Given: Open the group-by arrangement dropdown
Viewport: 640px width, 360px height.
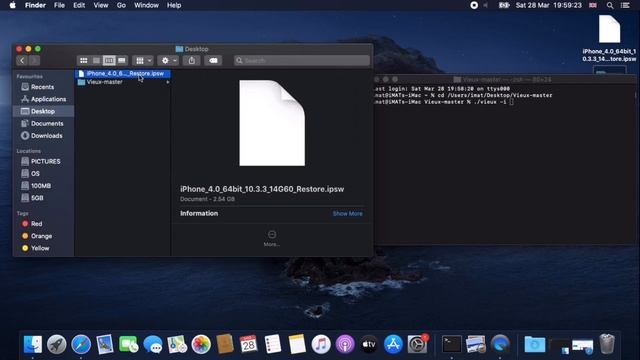Looking at the screenshot, I should click(143, 60).
